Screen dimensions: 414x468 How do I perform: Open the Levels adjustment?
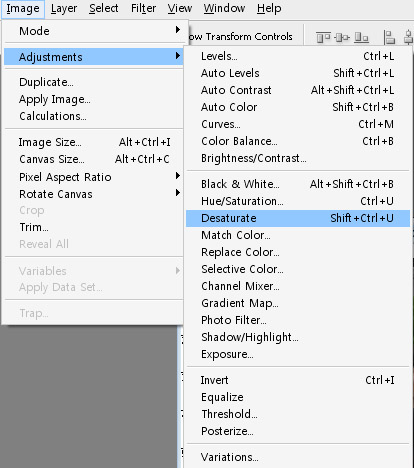[x=298, y=56]
